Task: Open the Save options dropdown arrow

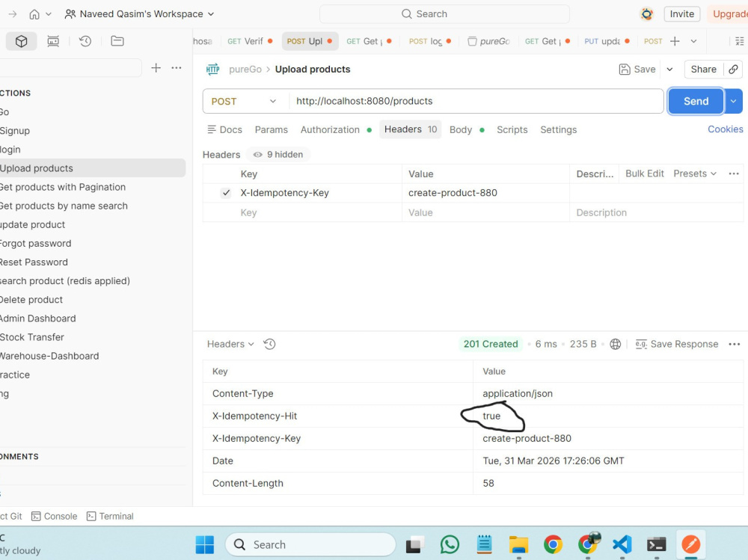Action: click(669, 70)
